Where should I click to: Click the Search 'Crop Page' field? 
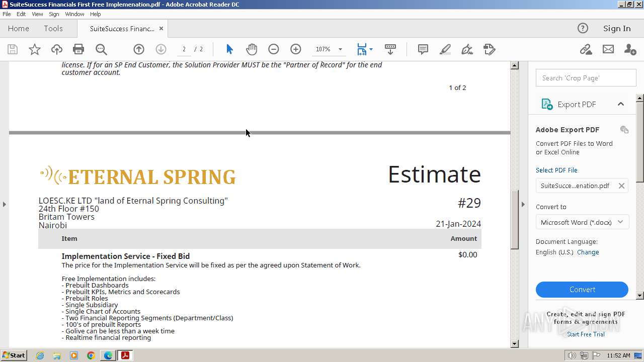click(586, 78)
